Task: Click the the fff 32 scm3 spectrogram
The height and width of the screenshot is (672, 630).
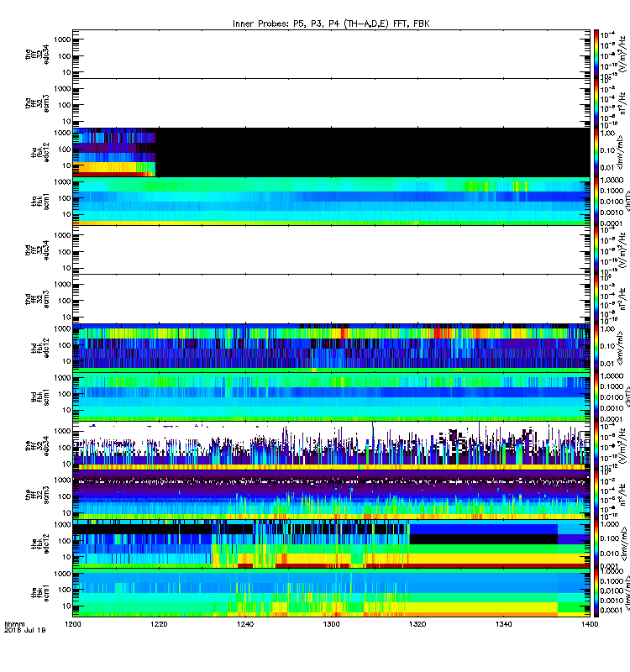Action: point(331,495)
